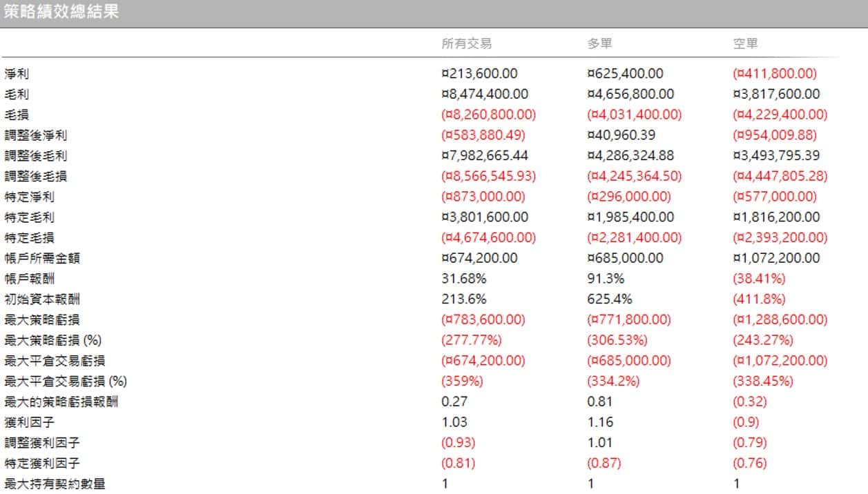
Task: Select the 1.16 long profit factor cell
Action: (x=599, y=422)
